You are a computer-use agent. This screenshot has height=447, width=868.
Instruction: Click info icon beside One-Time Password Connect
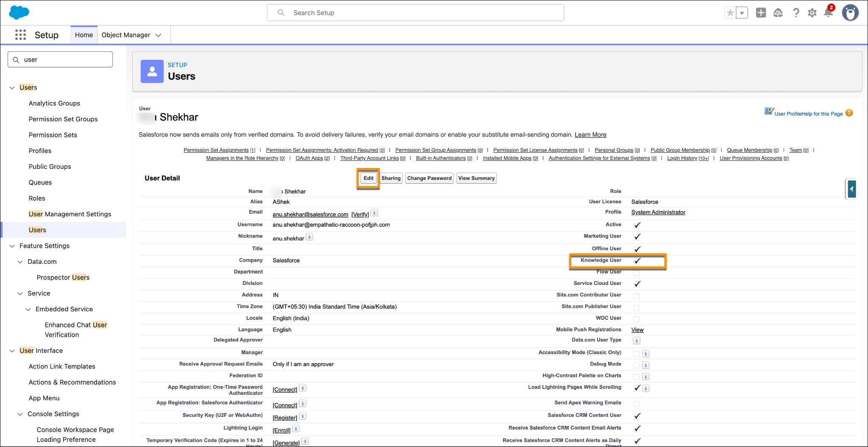point(303,388)
